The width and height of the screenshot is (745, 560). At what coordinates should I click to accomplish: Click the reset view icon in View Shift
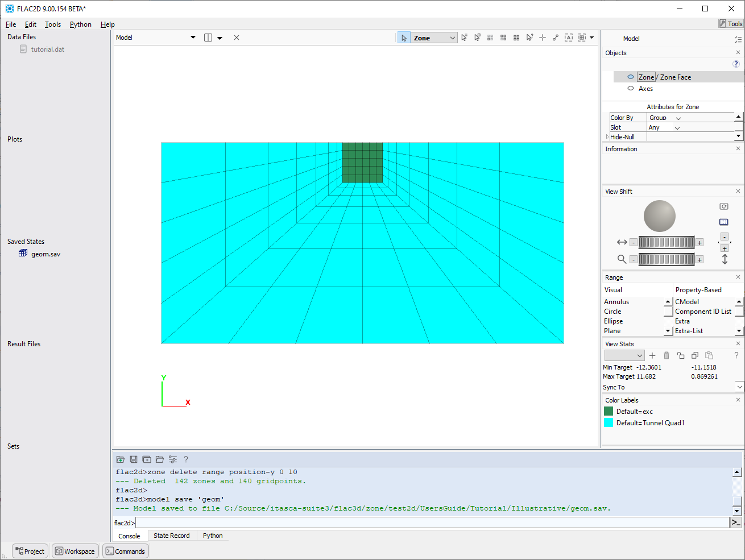[724, 207]
